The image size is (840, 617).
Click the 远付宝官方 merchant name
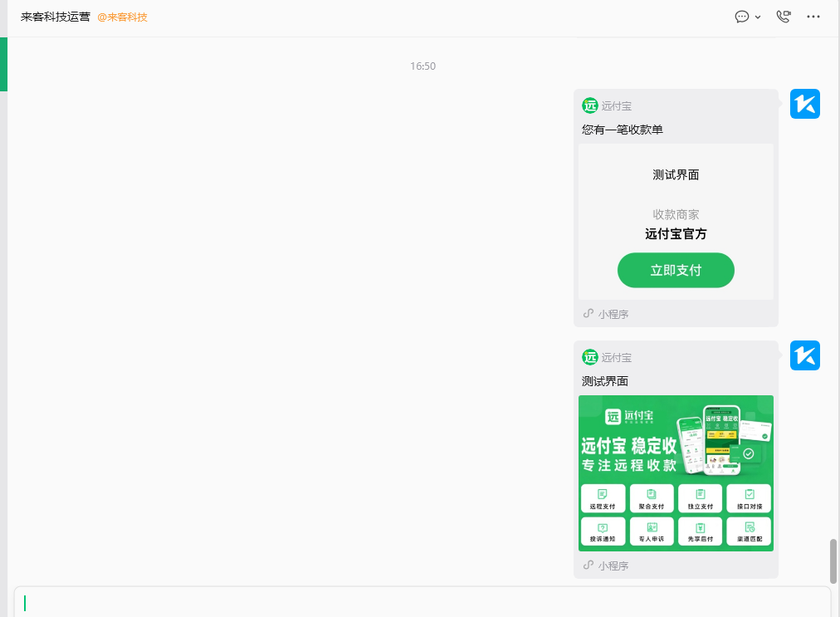[676, 233]
